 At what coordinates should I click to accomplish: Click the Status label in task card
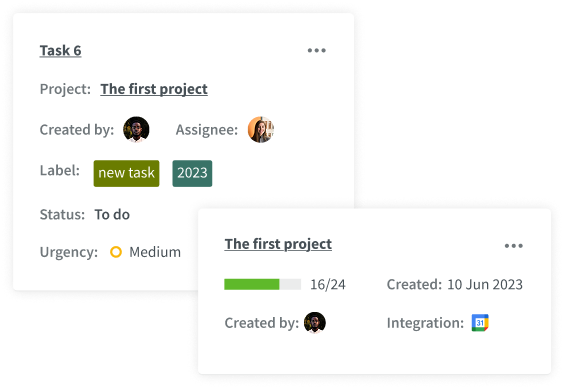coord(62,215)
